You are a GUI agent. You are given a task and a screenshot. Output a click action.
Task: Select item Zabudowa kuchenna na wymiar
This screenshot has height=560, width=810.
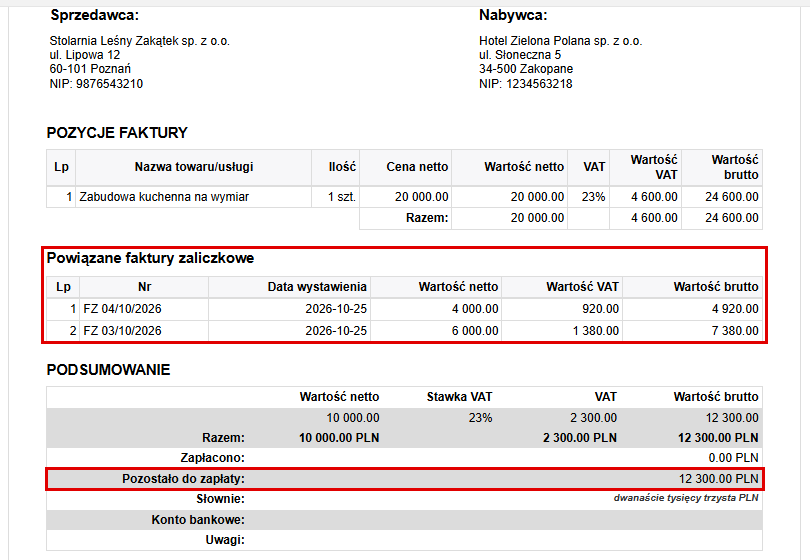click(164, 197)
